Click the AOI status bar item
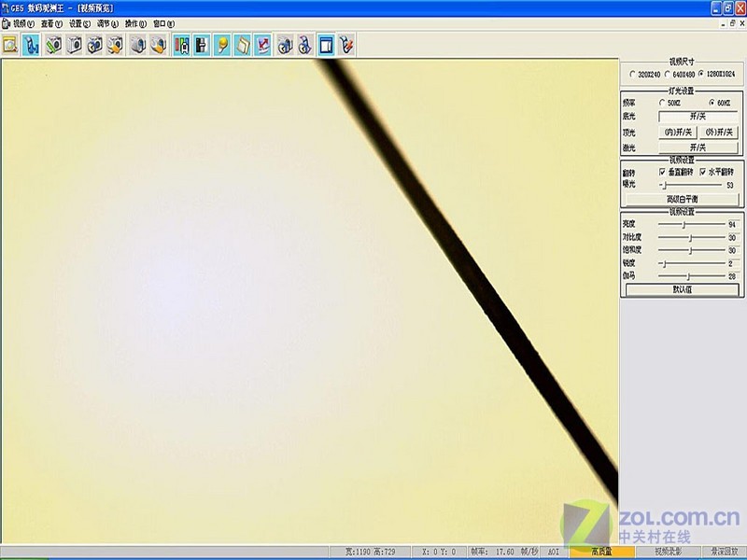 click(554, 552)
